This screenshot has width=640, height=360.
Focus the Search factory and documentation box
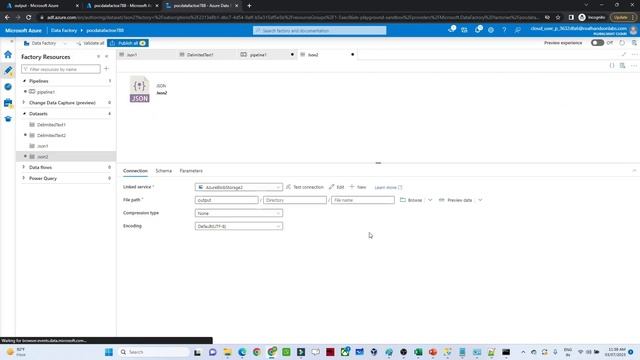[320, 30]
